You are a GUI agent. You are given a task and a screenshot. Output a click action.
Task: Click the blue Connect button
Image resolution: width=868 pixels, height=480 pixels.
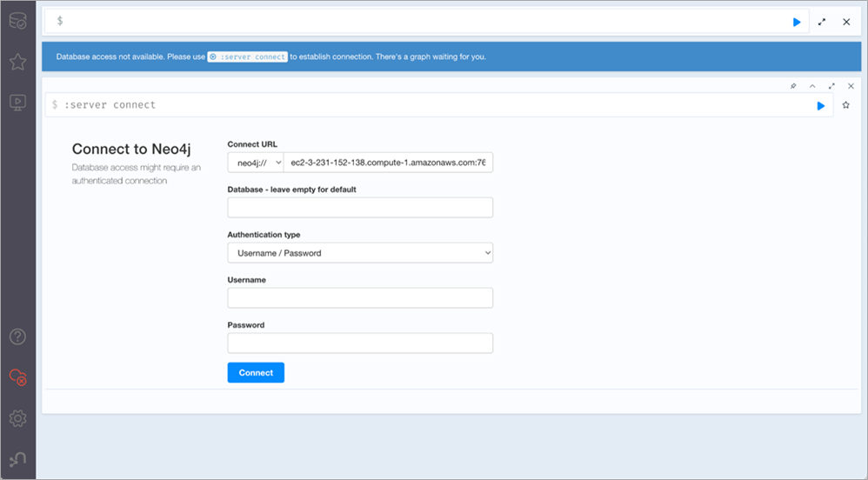pos(256,372)
